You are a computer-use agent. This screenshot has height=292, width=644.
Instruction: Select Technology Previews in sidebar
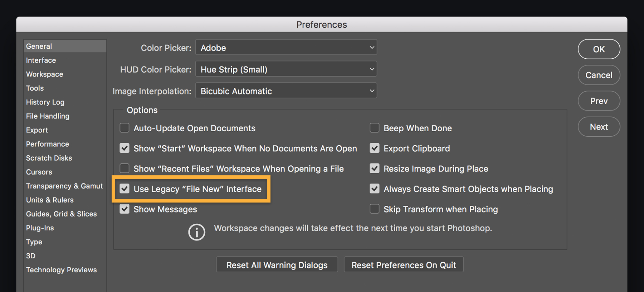point(61,270)
